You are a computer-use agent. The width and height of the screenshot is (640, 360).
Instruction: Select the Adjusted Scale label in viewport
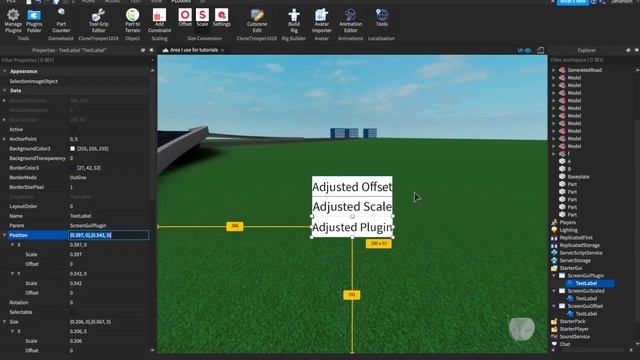[352, 207]
